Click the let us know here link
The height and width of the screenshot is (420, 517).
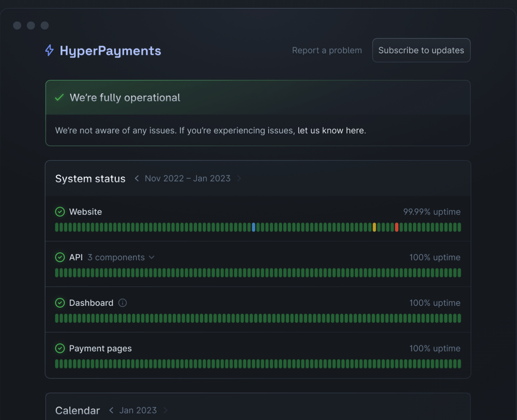coord(331,130)
